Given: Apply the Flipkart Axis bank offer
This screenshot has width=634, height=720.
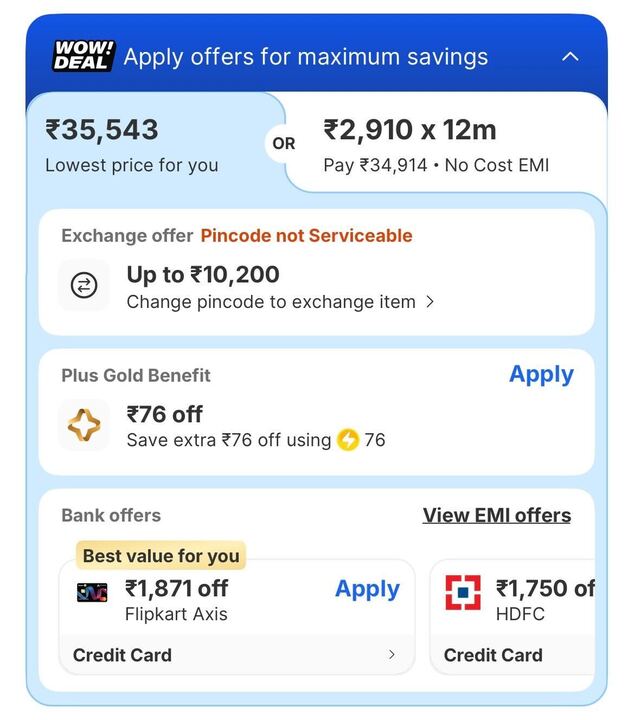Looking at the screenshot, I should 367,590.
